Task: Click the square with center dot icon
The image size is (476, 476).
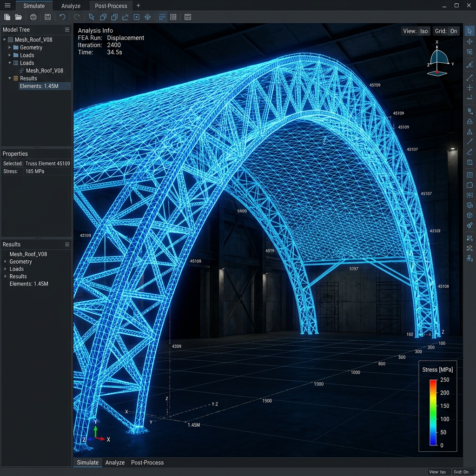Action: pyautogui.click(x=137, y=17)
